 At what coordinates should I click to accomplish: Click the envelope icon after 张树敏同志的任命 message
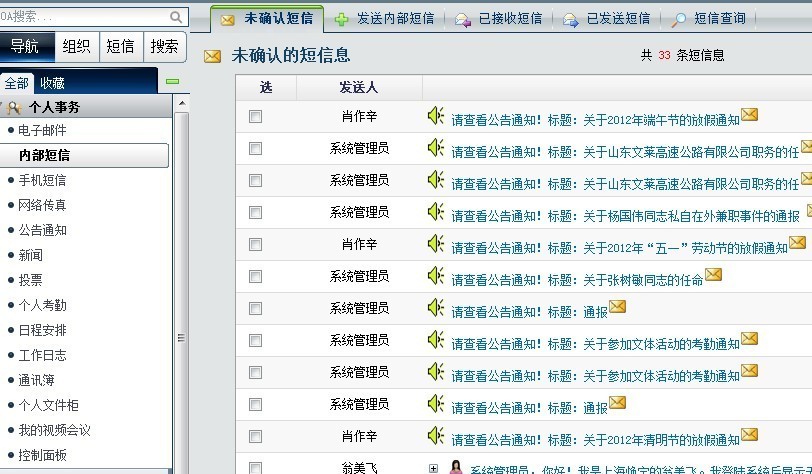tap(713, 275)
